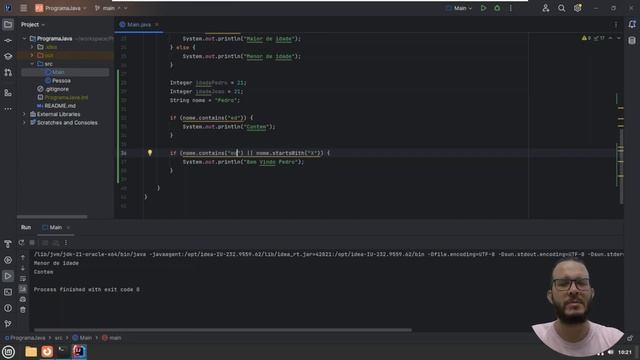Run the Main configuration with the green play icon

click(483, 8)
